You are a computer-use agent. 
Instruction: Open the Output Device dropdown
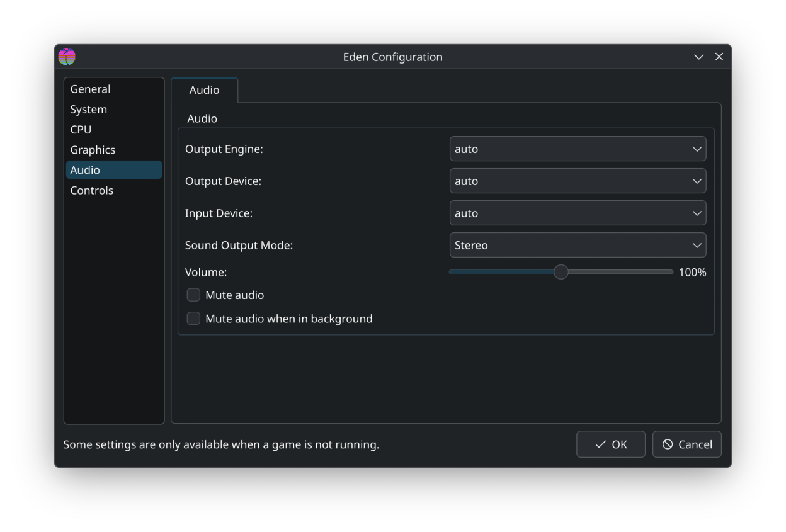pos(578,181)
